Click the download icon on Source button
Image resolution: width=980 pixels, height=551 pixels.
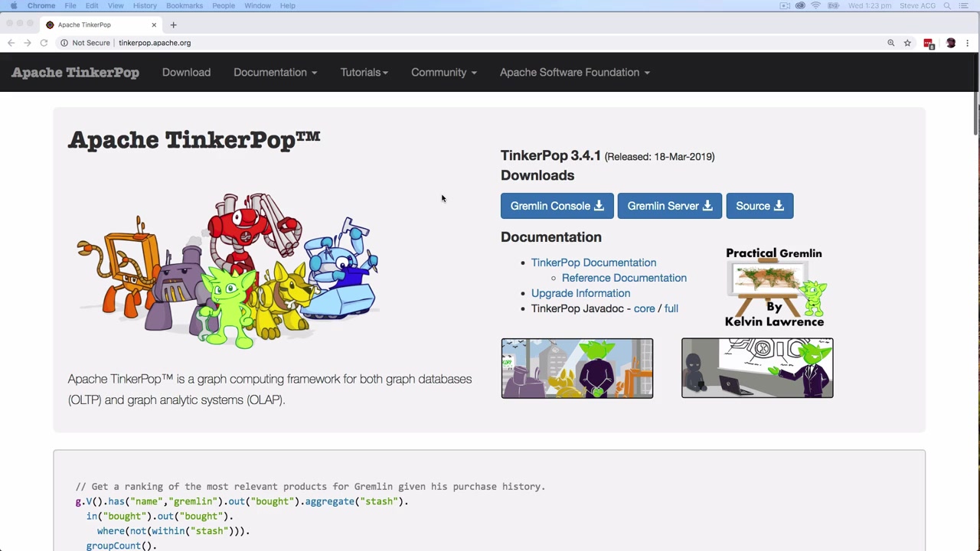point(779,206)
